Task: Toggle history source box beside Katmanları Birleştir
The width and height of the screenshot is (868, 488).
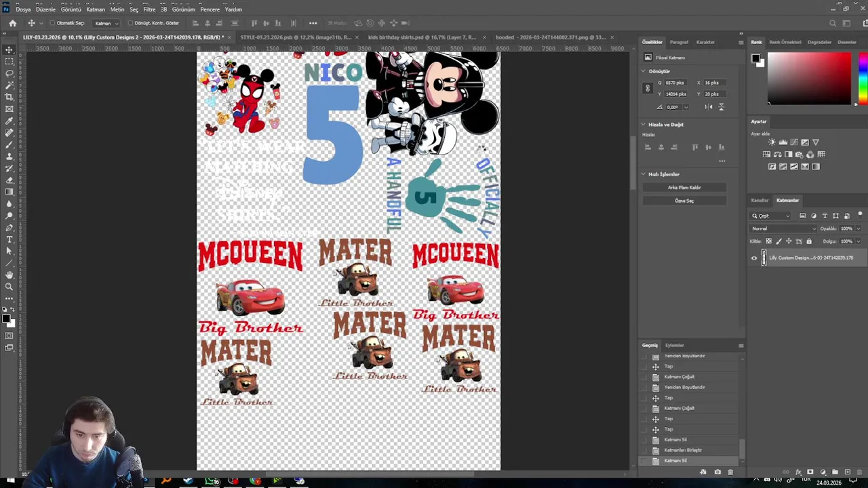Action: [645, 450]
